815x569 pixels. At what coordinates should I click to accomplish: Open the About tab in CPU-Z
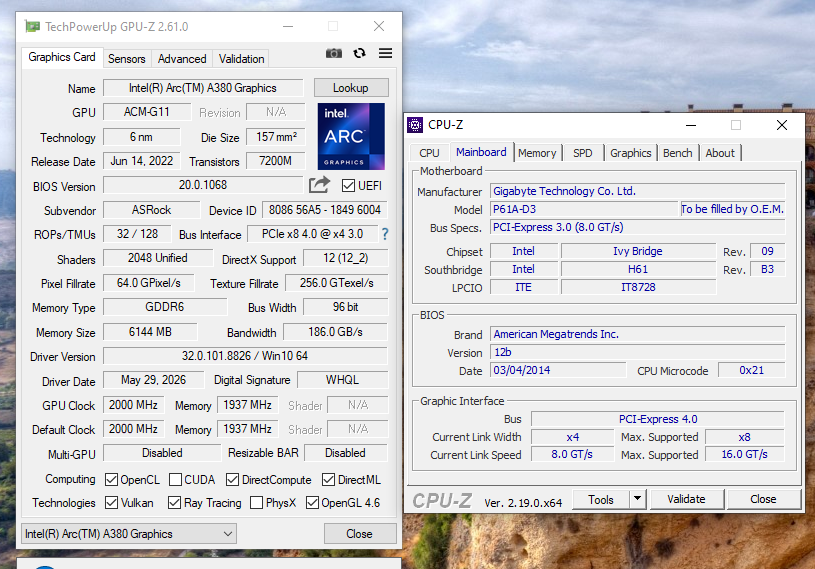click(x=720, y=153)
